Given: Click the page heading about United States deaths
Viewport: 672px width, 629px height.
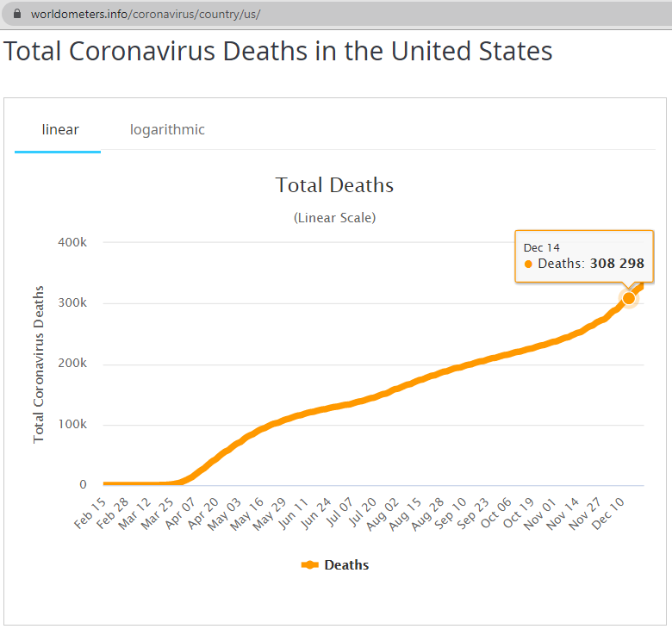Looking at the screenshot, I should 277,51.
